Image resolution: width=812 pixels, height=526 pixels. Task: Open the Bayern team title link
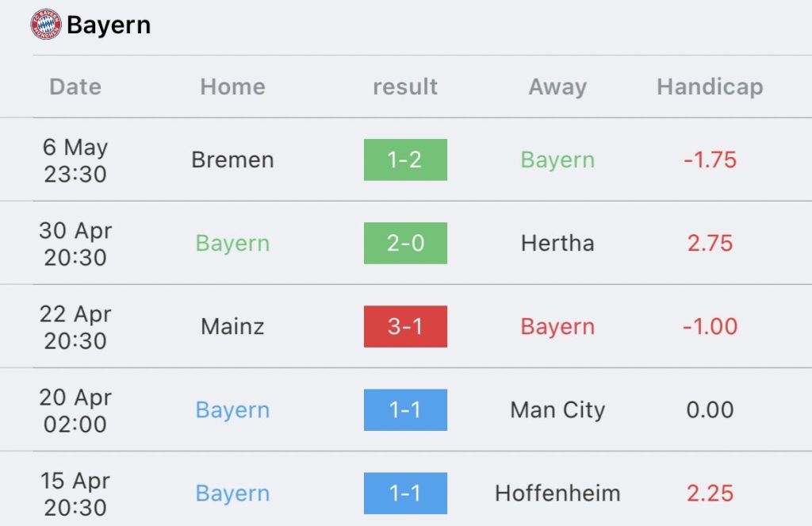click(x=109, y=25)
